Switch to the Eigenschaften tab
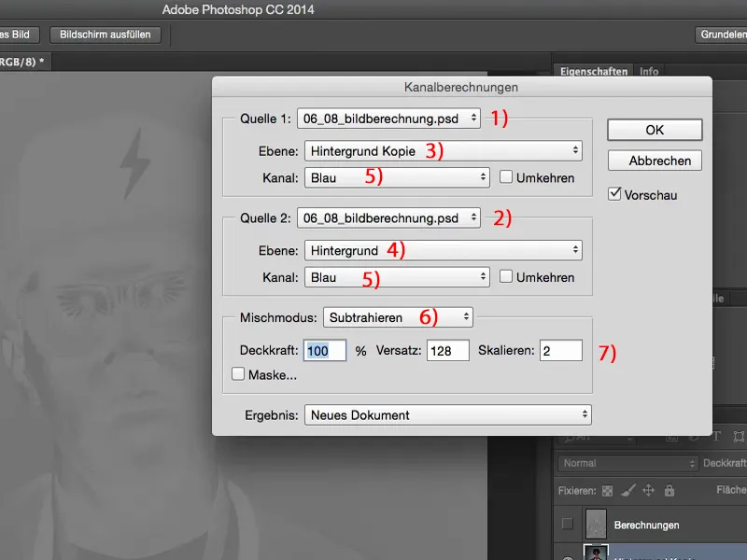 tap(594, 72)
